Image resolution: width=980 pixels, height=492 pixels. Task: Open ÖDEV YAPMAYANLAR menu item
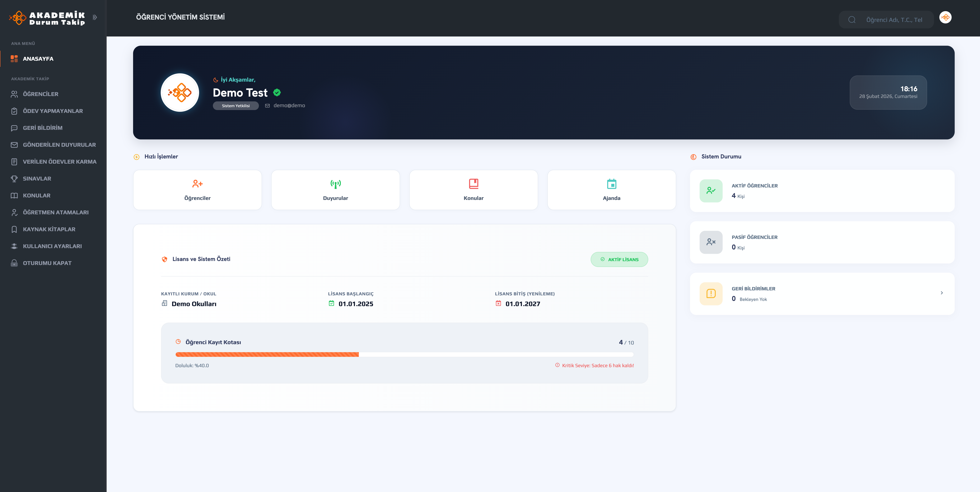tap(53, 111)
